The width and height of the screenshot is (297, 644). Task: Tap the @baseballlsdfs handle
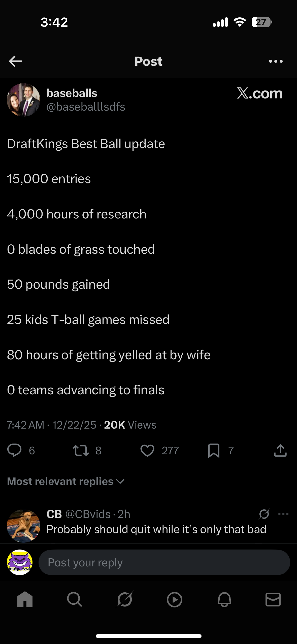86,107
